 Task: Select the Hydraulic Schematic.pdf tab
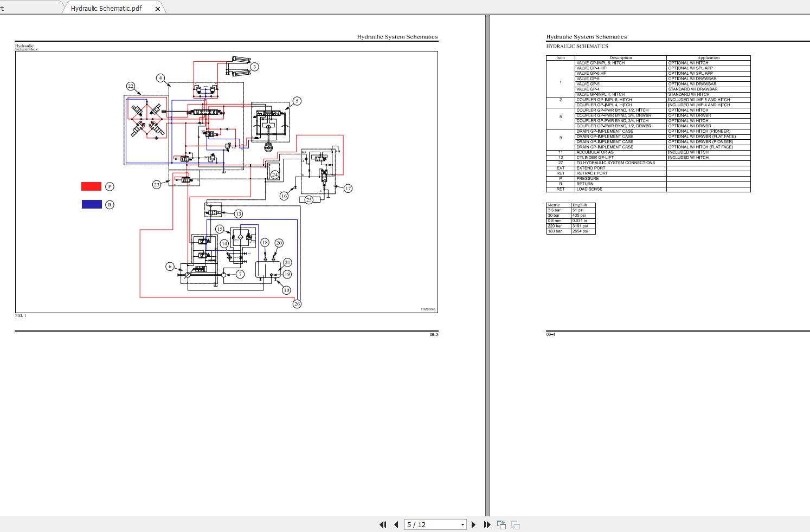[x=106, y=8]
